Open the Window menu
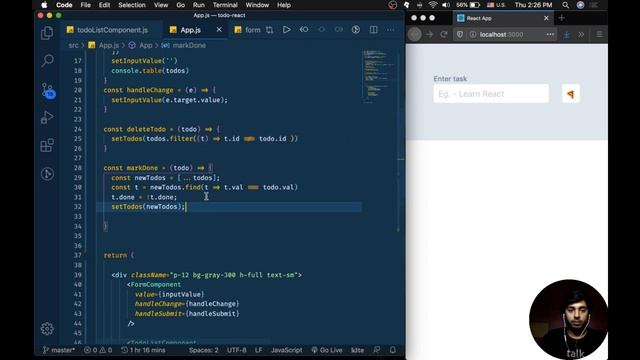The width and height of the screenshot is (640, 360). (x=257, y=5)
